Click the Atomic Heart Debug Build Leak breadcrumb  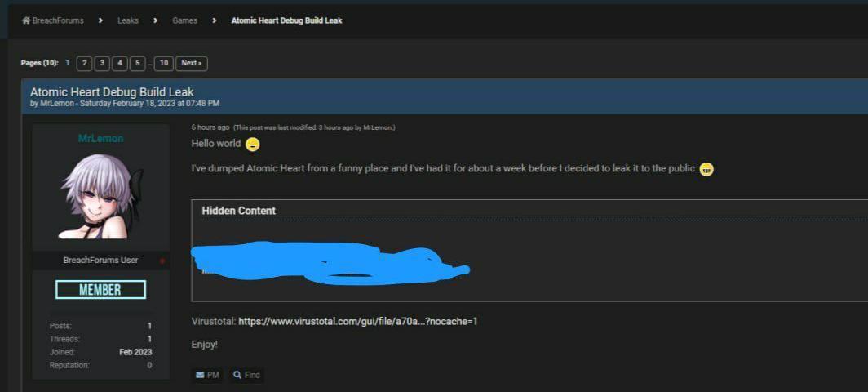pyautogui.click(x=286, y=20)
